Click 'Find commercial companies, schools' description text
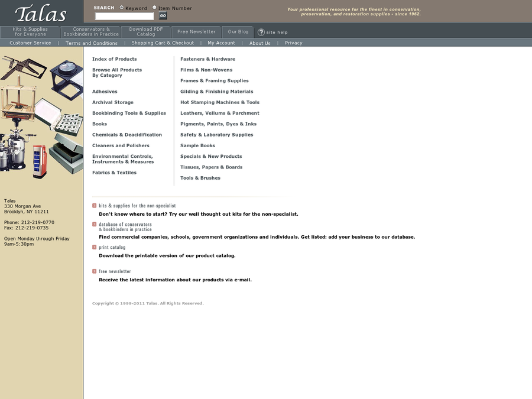Viewport: 532px width, 399px height. [257, 237]
